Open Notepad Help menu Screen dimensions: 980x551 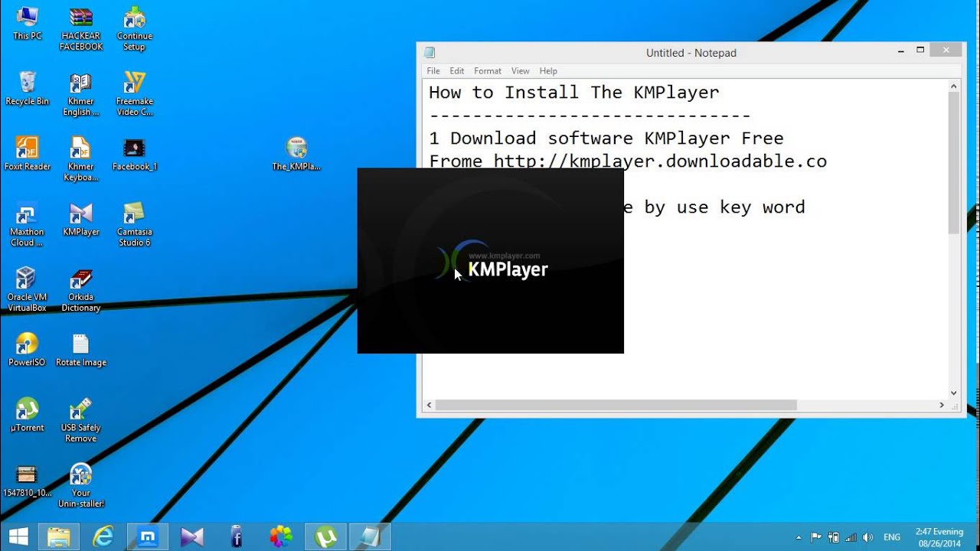pos(548,70)
